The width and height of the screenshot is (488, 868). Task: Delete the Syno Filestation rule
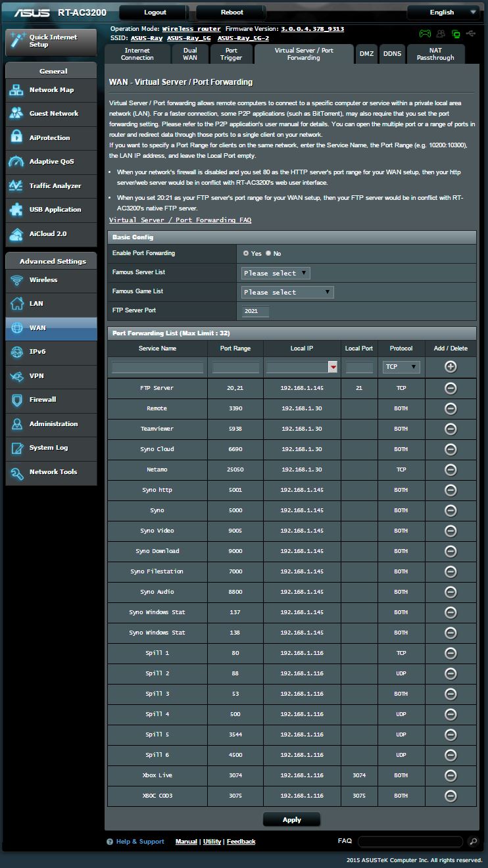coord(451,571)
